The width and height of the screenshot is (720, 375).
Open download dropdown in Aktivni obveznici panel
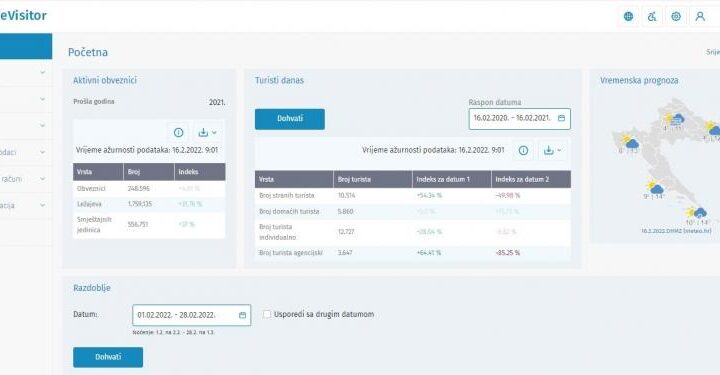(x=207, y=133)
